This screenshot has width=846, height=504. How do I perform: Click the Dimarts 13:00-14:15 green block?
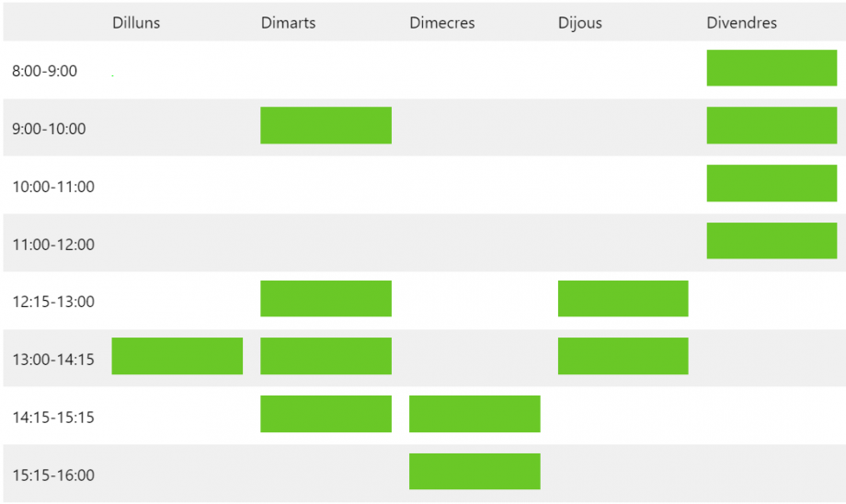pyautogui.click(x=326, y=356)
